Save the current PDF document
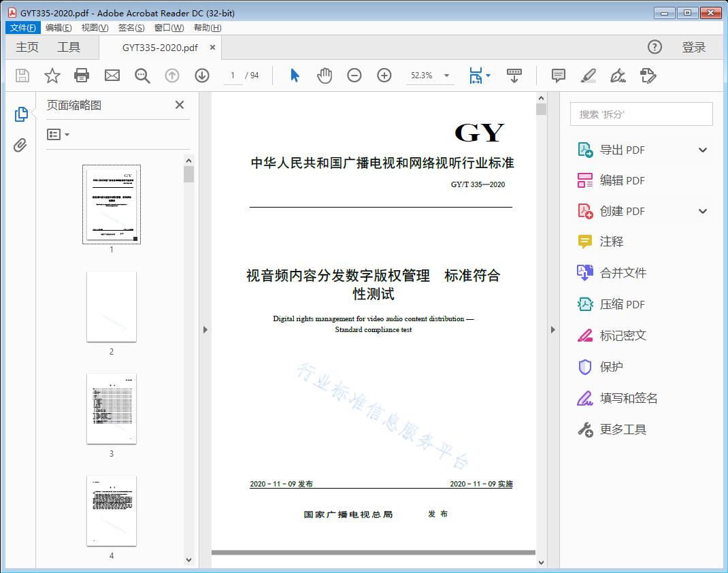 (21, 76)
